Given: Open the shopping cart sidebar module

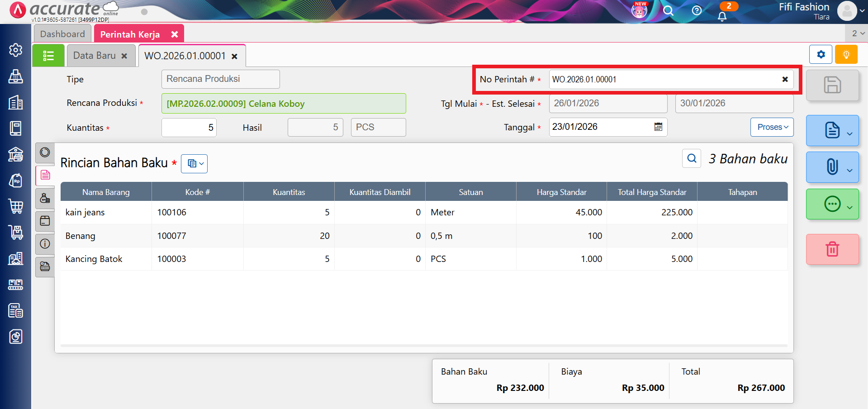Looking at the screenshot, I should pyautogui.click(x=16, y=206).
